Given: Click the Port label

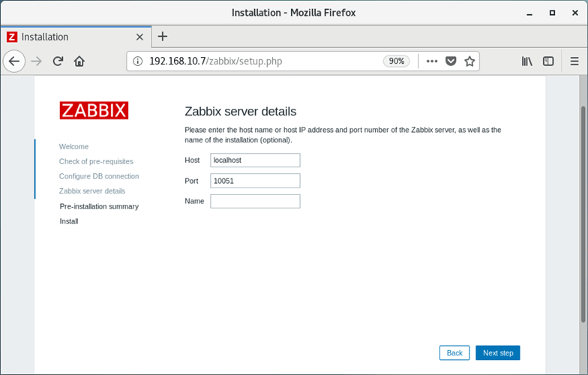Looking at the screenshot, I should [191, 181].
